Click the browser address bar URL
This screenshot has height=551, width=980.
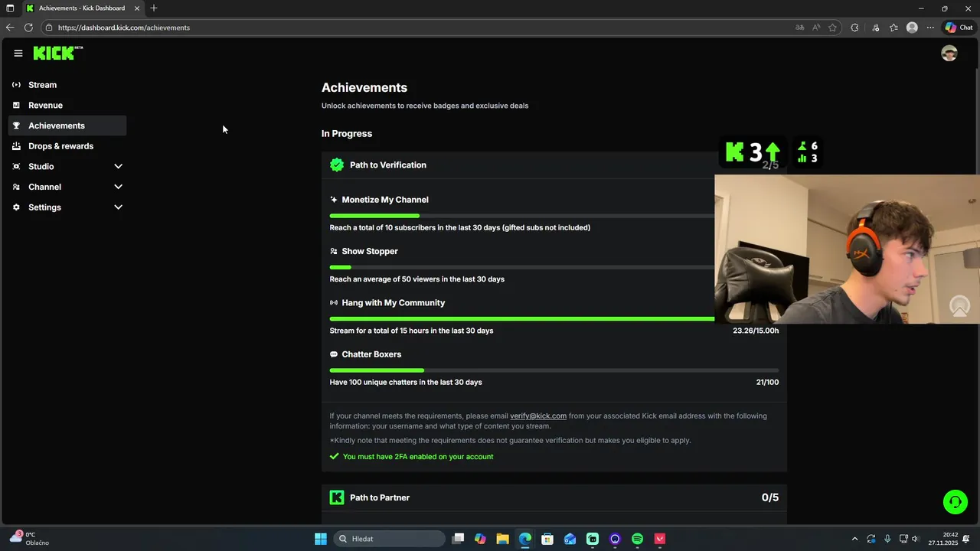coord(124,28)
